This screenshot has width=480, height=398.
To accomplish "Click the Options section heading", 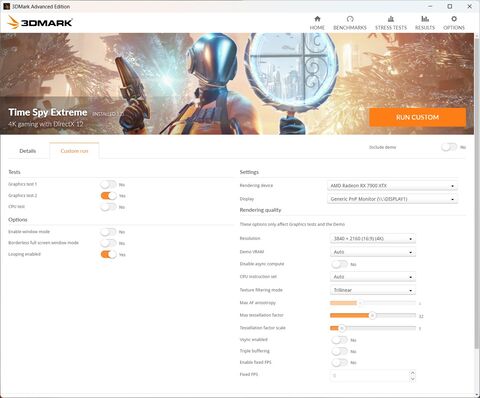I will pyautogui.click(x=18, y=220).
